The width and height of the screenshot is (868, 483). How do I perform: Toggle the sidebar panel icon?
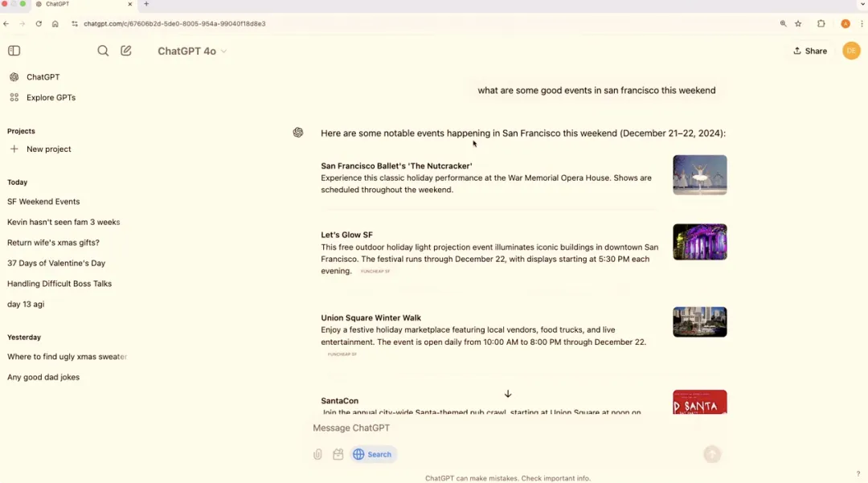(14, 51)
